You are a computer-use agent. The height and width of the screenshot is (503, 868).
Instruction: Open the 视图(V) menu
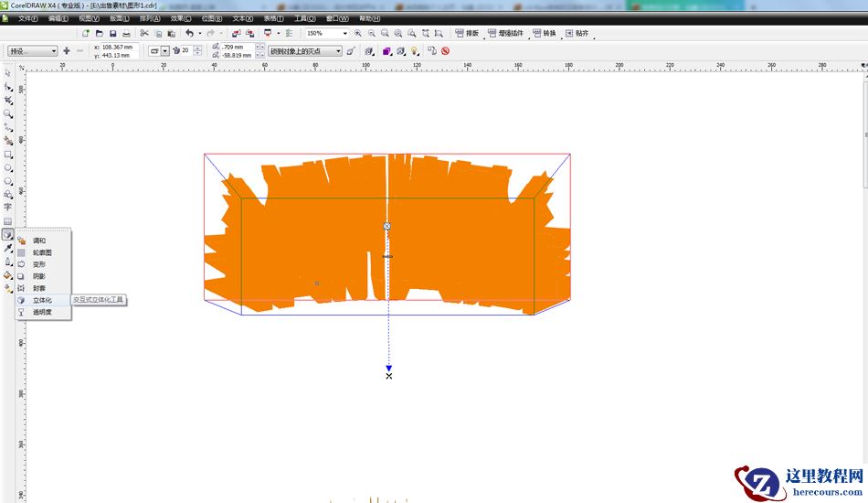[x=89, y=18]
